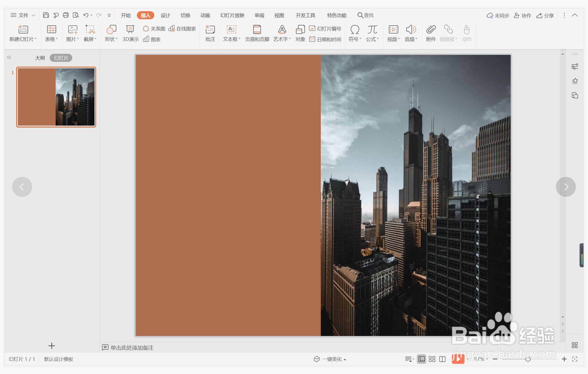Click notes field 单击此处添加备注
The width and height of the screenshot is (588, 374).
[x=132, y=347]
